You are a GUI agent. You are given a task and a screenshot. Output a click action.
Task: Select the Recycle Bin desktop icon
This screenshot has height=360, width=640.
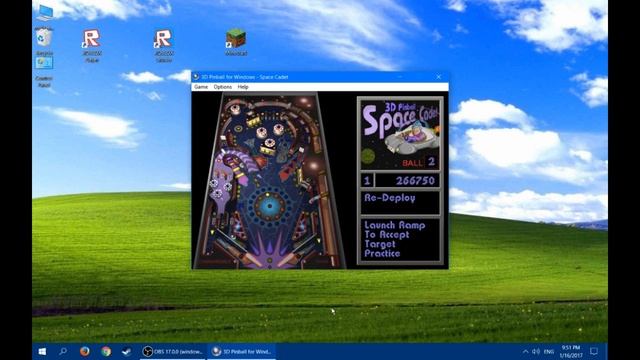pos(44,41)
